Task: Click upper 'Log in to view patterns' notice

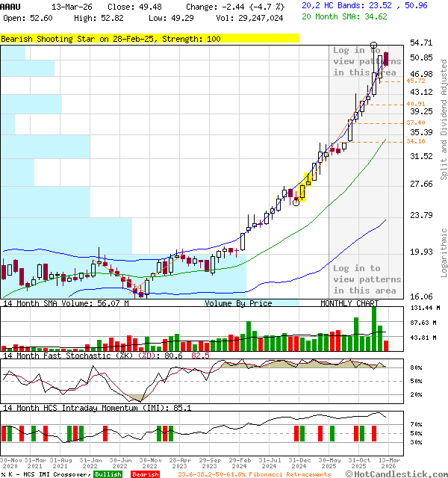Action: pos(367,61)
